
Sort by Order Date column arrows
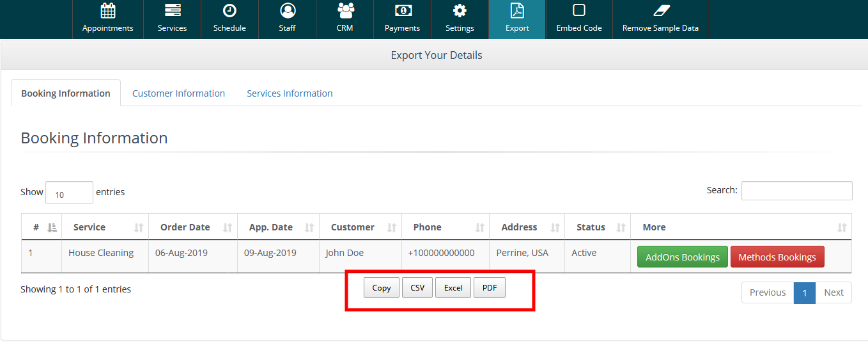227,228
